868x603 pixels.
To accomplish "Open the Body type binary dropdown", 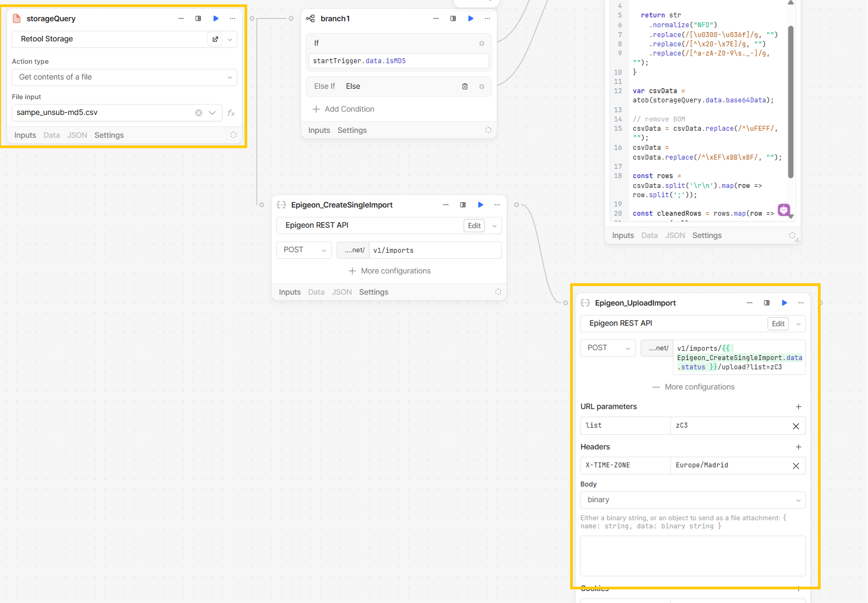I will pyautogui.click(x=693, y=500).
